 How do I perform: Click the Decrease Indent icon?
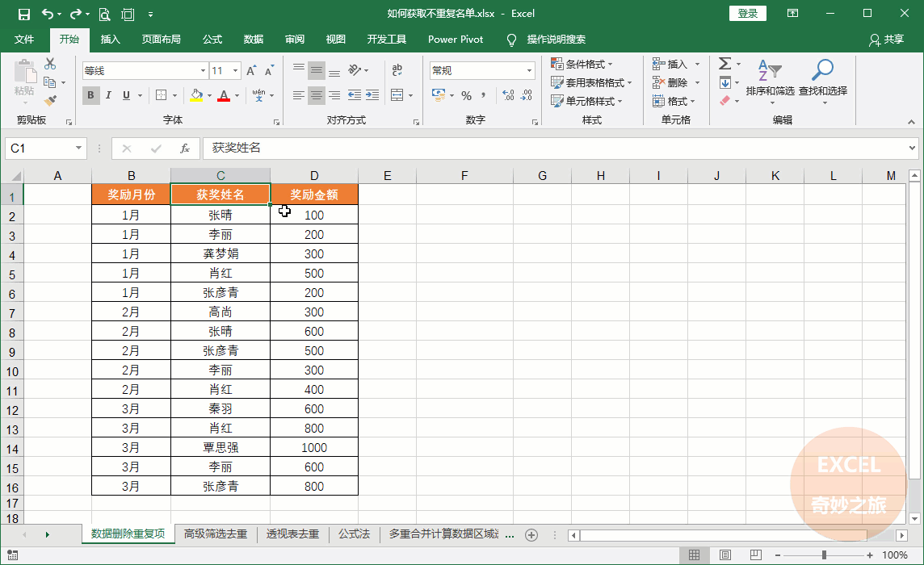(354, 95)
